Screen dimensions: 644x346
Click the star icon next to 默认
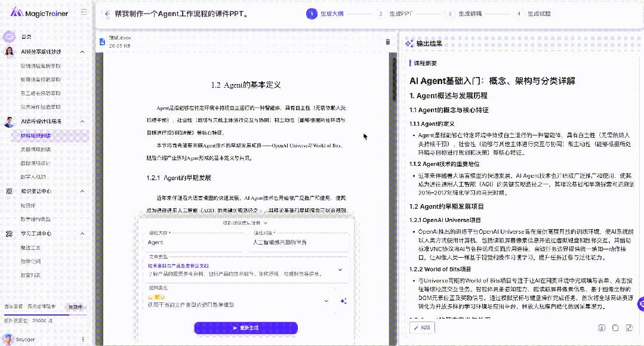click(150, 296)
